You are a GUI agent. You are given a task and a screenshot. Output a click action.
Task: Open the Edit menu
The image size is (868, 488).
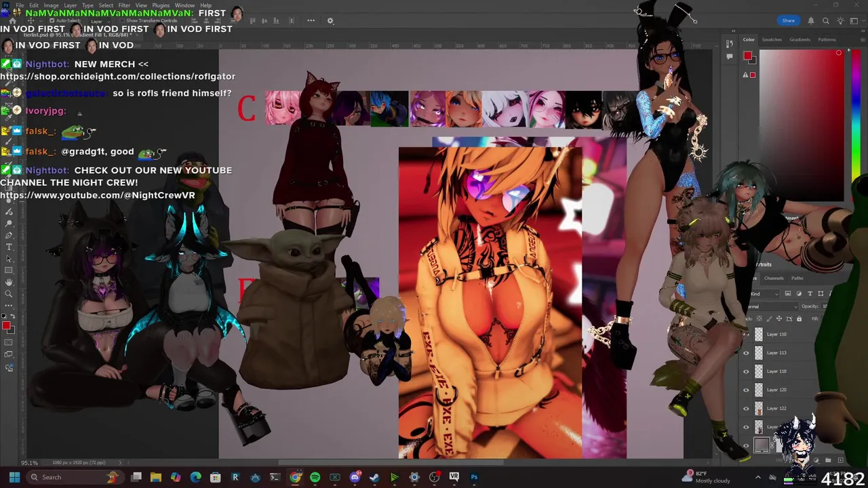point(34,5)
